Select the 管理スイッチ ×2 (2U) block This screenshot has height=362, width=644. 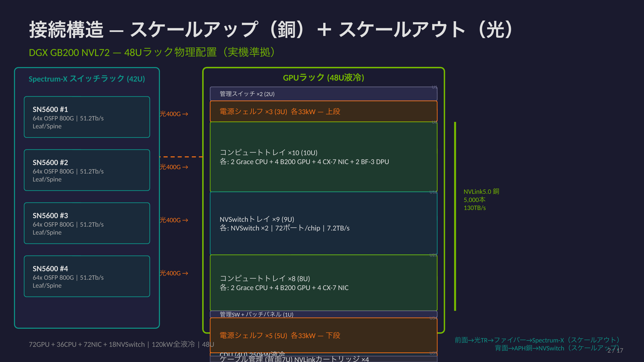click(x=323, y=94)
